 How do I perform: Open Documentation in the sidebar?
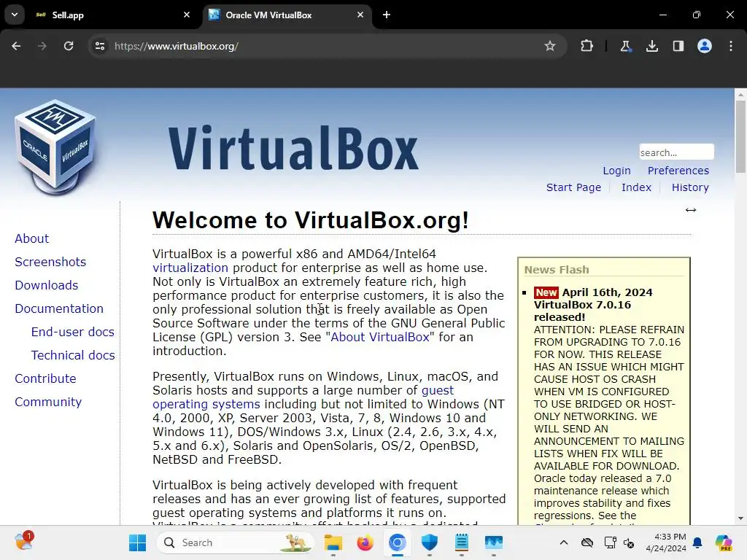[59, 308]
